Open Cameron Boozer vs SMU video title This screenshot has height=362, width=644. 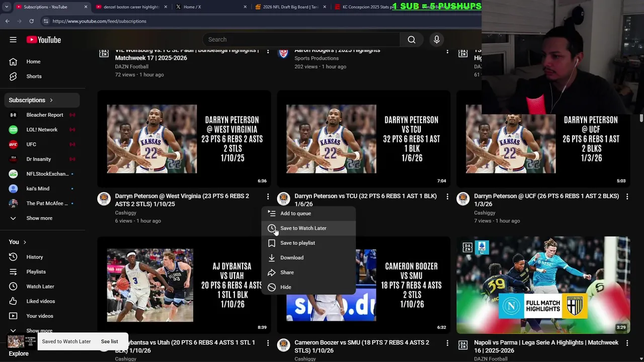click(x=362, y=346)
